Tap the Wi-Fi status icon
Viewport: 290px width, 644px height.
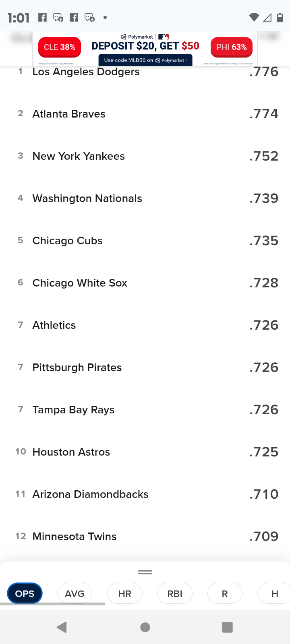tap(254, 17)
